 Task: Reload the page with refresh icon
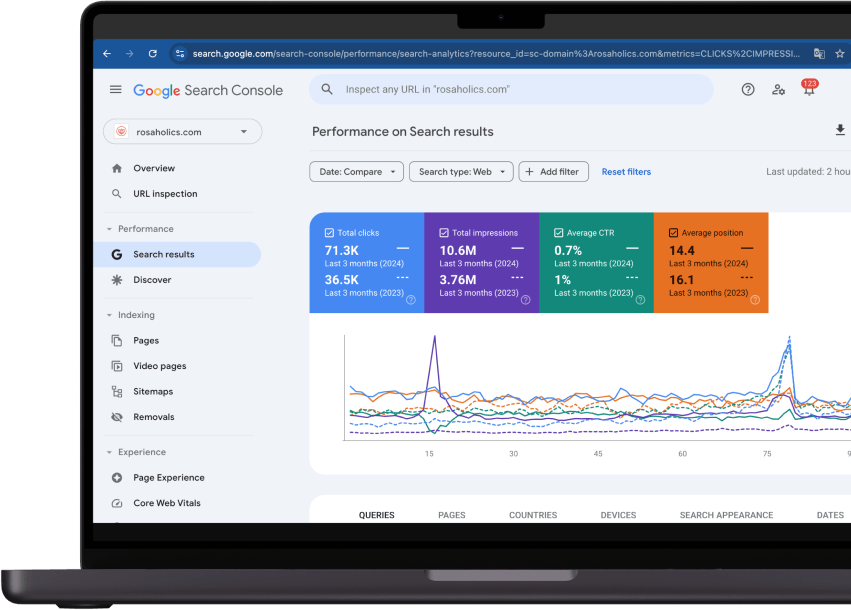153,54
